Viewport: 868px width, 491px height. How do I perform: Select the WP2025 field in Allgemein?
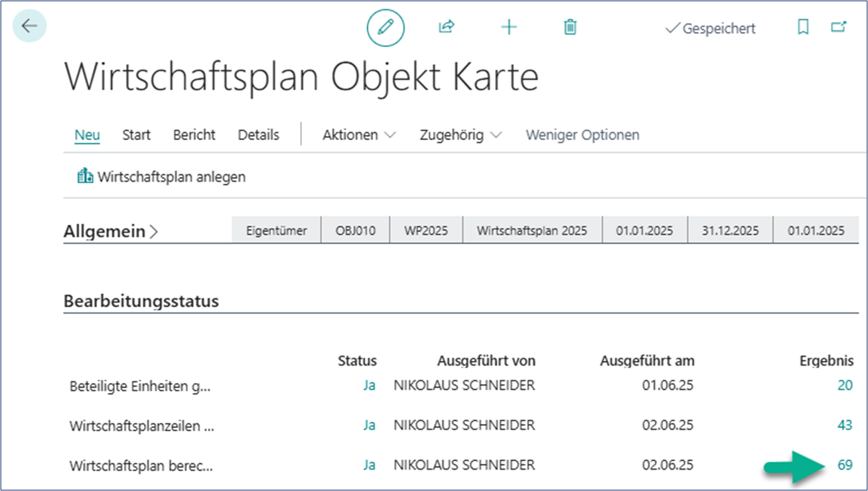click(x=426, y=229)
